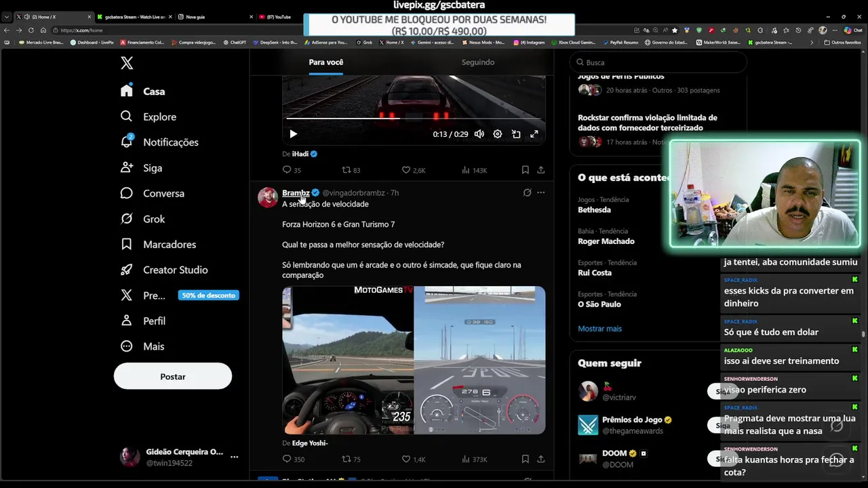View 373K views analytics
Image resolution: width=868 pixels, height=488 pixels.
475,459
